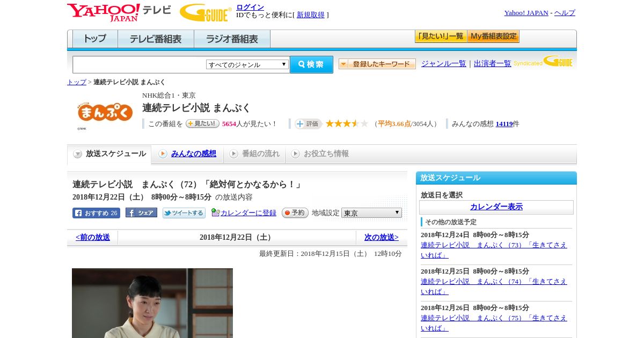The height and width of the screenshot is (338, 644).
Task: Switch to the トップ navigation tab
Action: pos(95,39)
